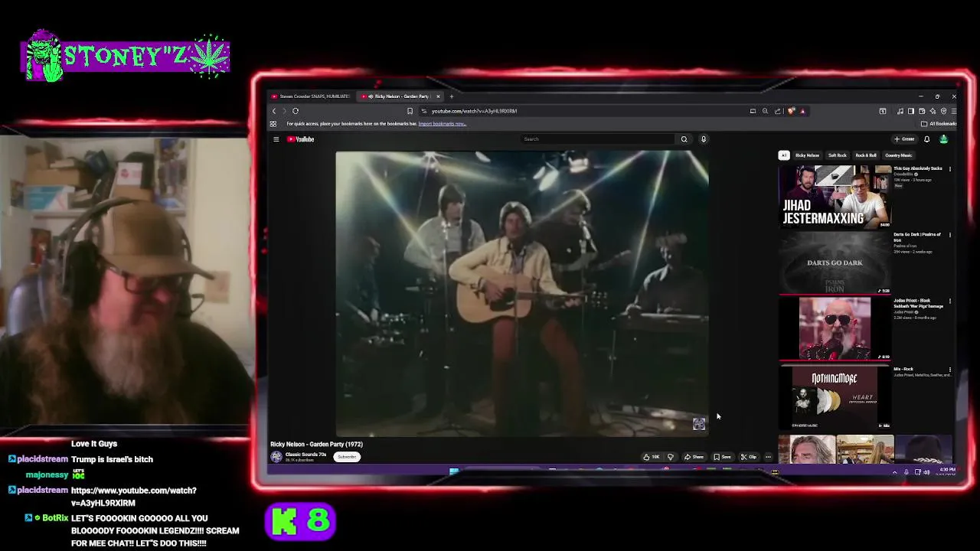The height and width of the screenshot is (551, 980).
Task: Open the browser main menu icon
Action: click(953, 111)
